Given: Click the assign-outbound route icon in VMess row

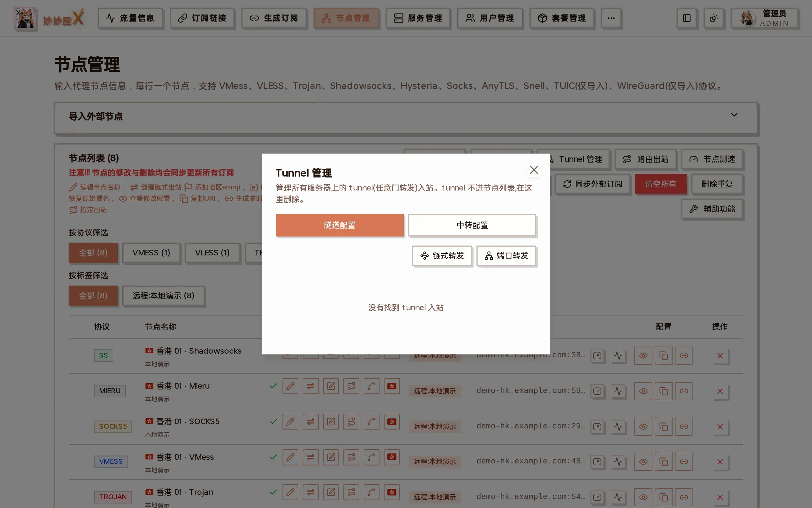Looking at the screenshot, I should click(351, 457).
